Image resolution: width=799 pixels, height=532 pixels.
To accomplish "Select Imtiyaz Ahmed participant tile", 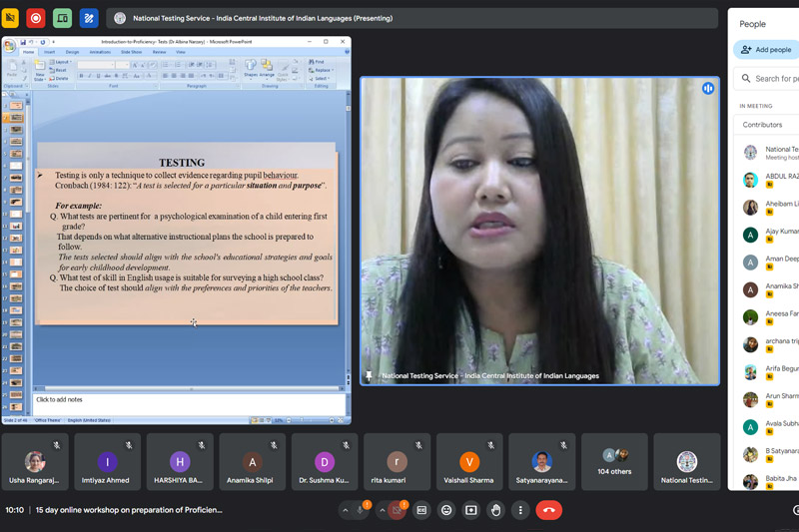I will 108,462.
